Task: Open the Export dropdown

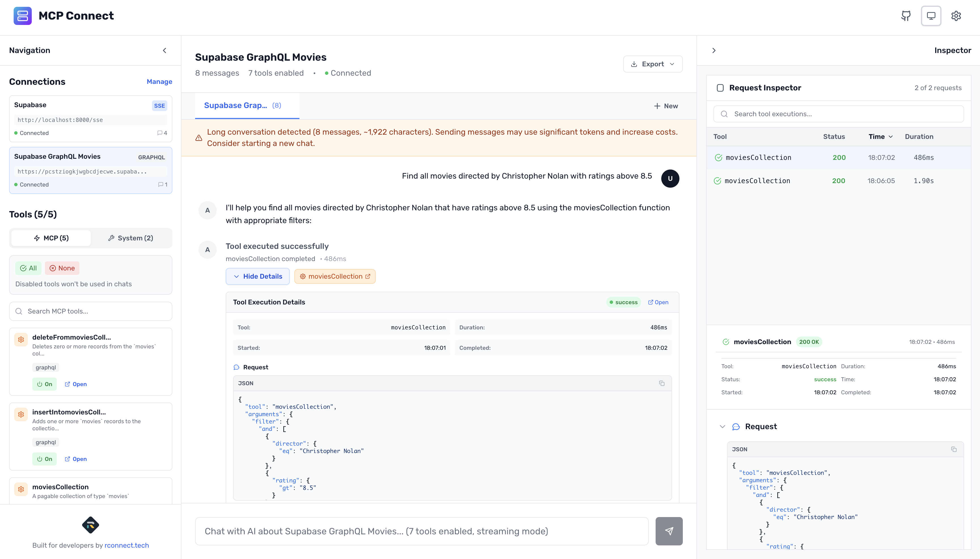Action: (652, 64)
